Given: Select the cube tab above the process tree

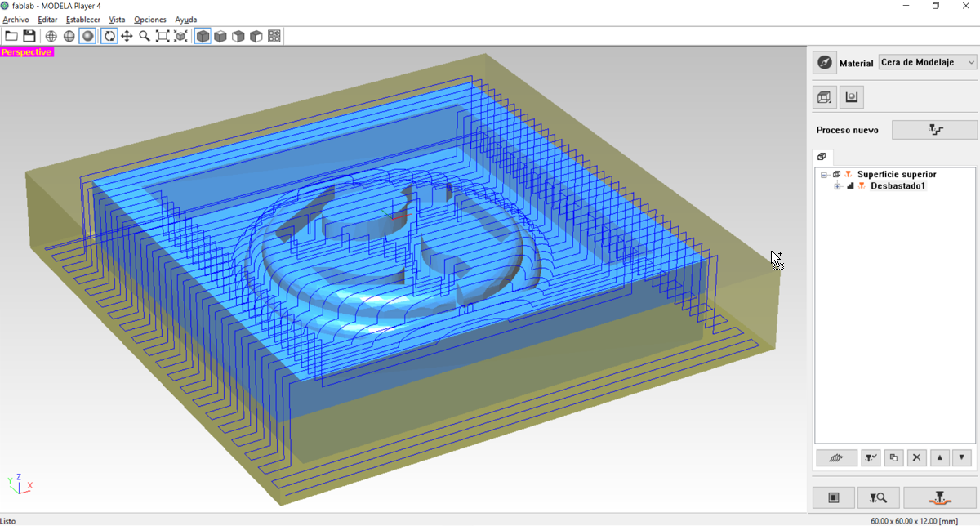Looking at the screenshot, I should coord(822,157).
